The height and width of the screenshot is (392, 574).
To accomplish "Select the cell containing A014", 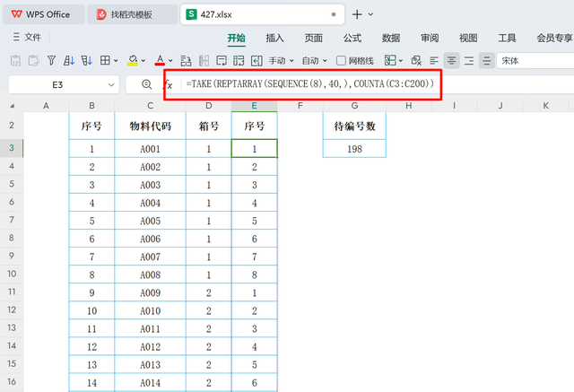I will coord(150,382).
